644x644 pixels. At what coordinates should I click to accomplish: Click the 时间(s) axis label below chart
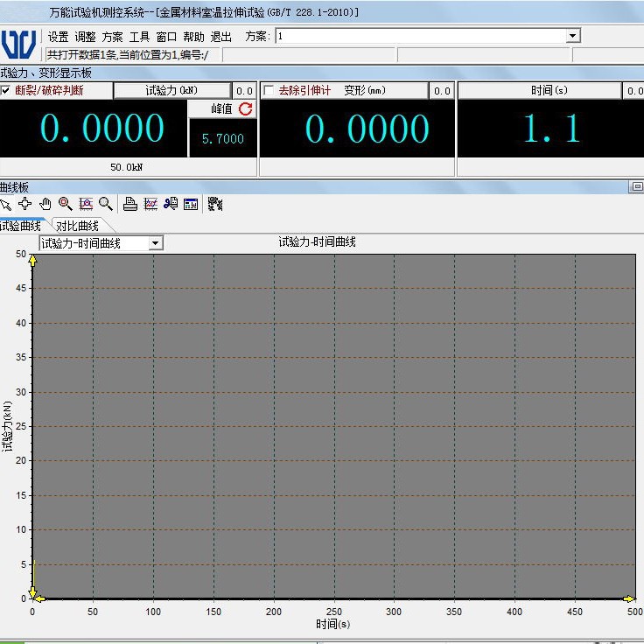tap(333, 624)
